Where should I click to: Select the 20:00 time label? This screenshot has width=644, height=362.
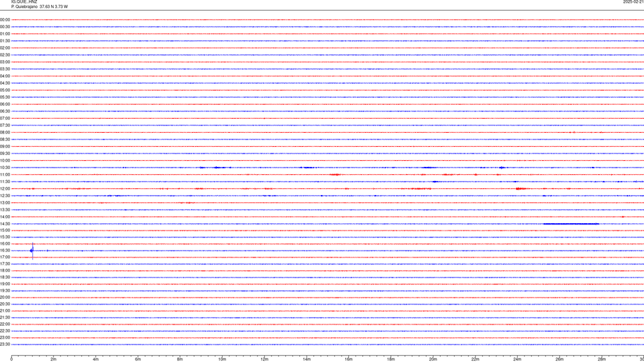(5, 298)
